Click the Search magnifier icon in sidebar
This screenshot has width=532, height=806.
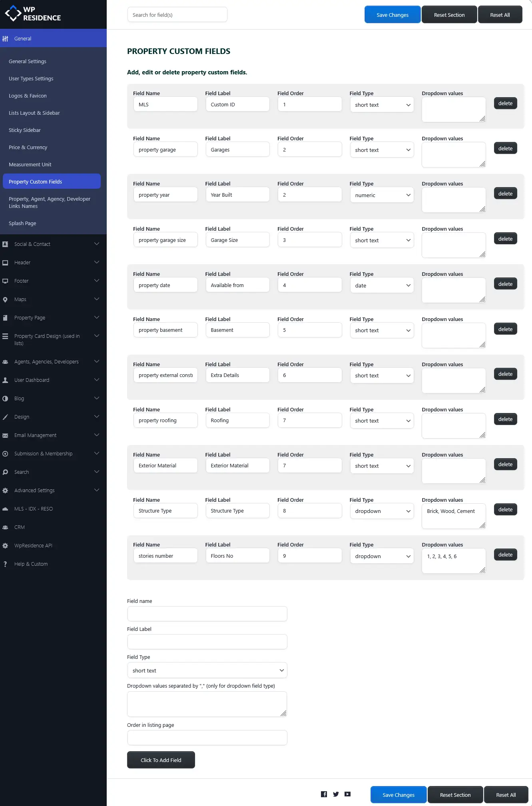coord(5,472)
